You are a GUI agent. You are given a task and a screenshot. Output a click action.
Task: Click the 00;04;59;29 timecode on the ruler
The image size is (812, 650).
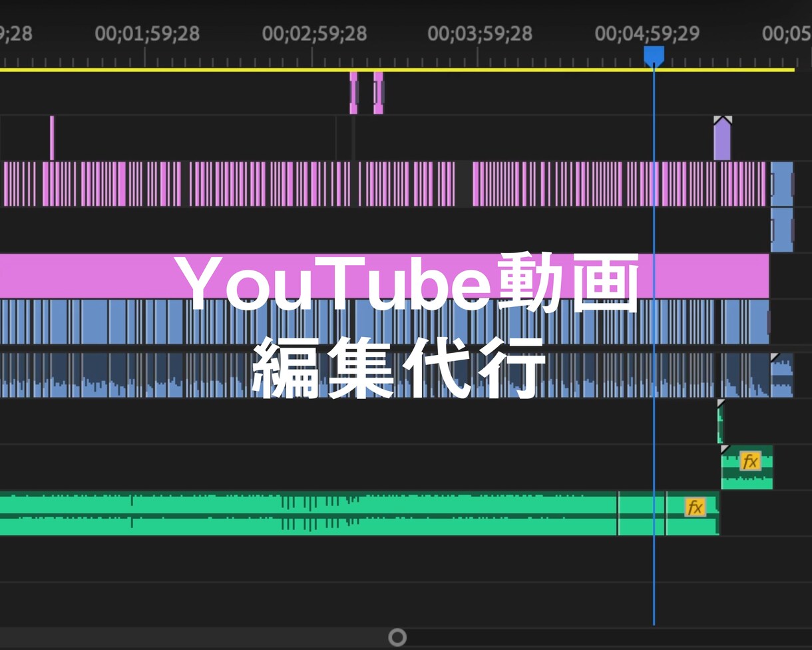(647, 33)
